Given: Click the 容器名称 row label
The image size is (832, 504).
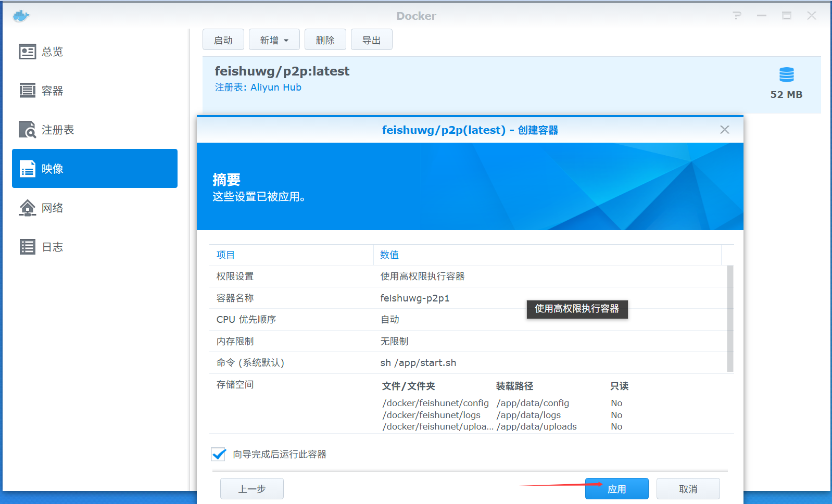Looking at the screenshot, I should (x=235, y=298).
